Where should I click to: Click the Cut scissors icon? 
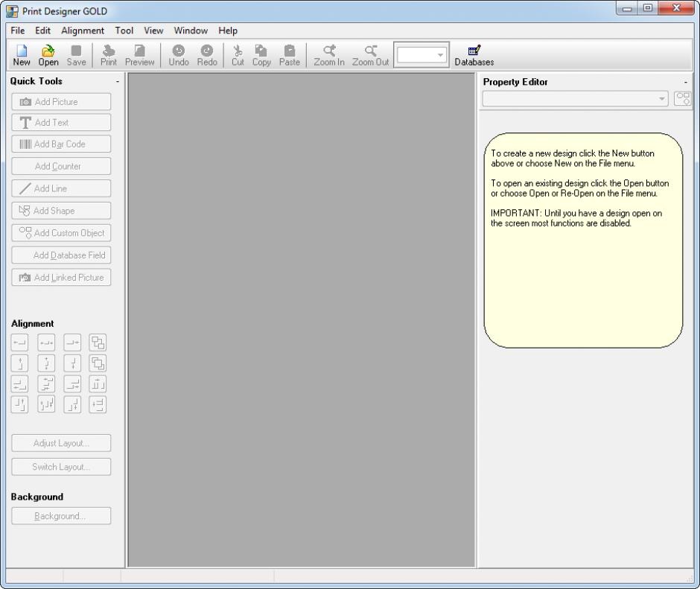tap(238, 55)
